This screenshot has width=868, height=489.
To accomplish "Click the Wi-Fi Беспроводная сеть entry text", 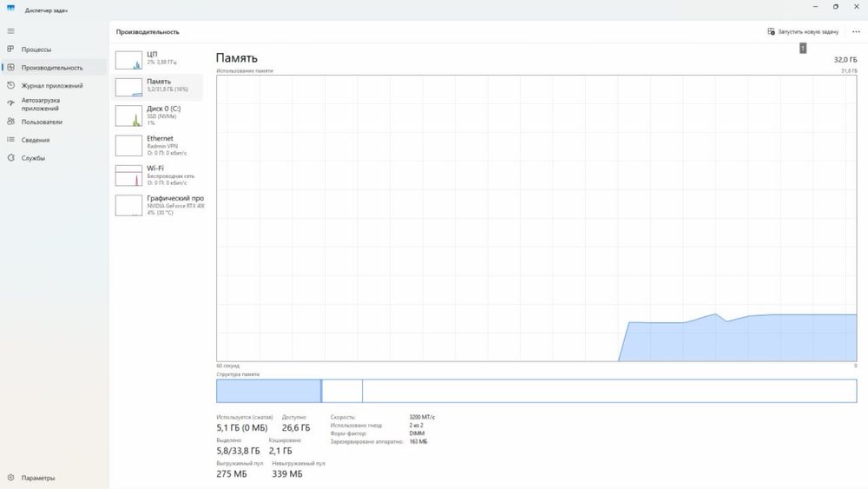I will 170,176.
